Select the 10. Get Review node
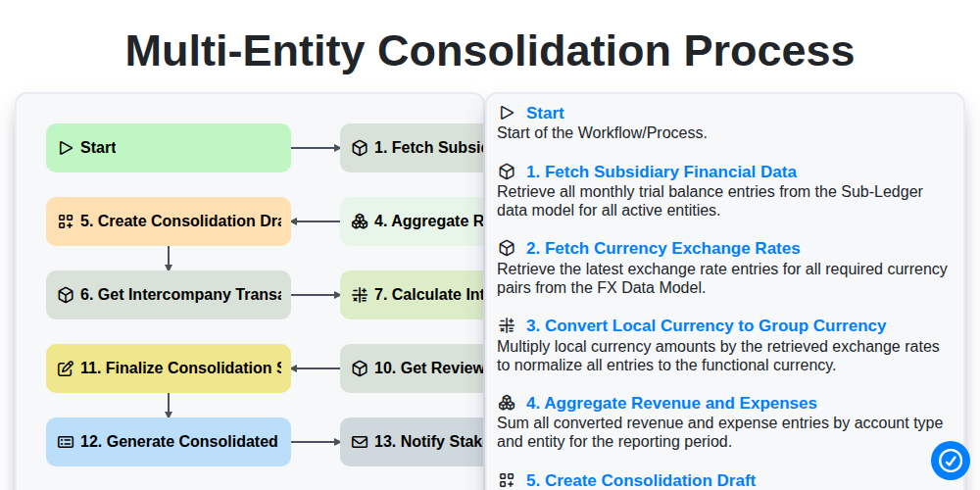The width and height of the screenshot is (980, 490). coord(412,368)
